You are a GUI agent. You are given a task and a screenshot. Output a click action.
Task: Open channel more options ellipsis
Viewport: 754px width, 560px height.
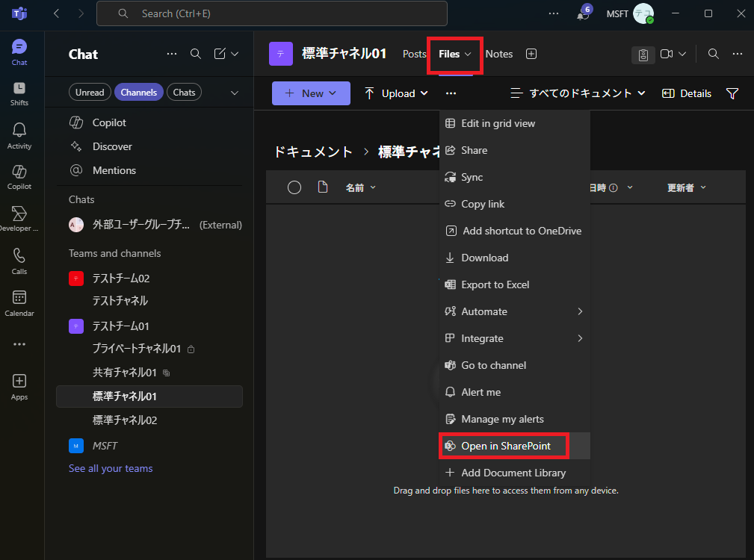[x=738, y=54]
